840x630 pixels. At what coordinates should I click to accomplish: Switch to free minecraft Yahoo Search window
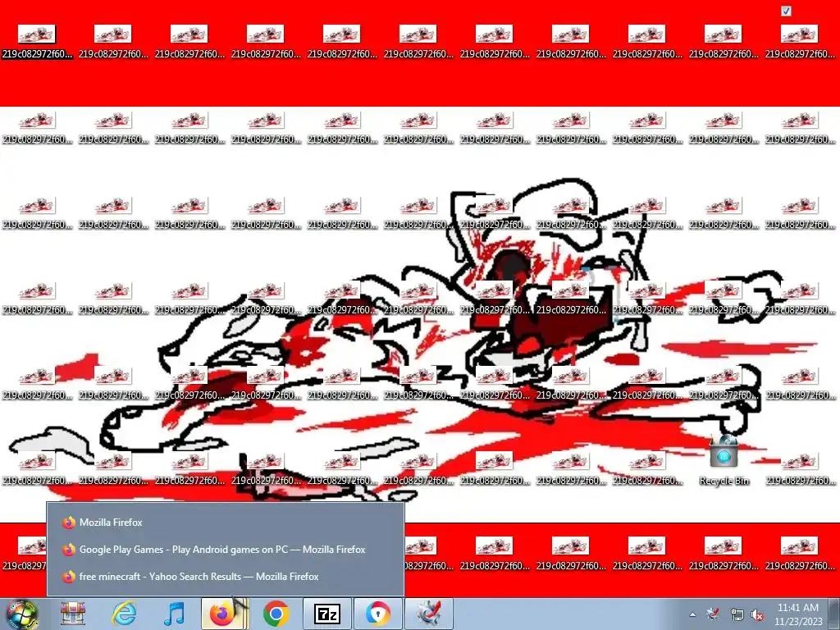[226, 577]
